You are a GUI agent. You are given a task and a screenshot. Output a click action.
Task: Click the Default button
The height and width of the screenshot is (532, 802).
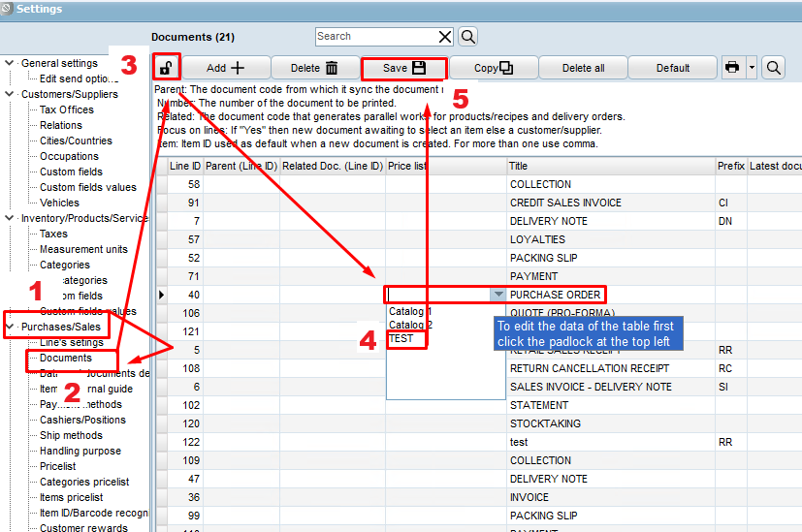(x=672, y=68)
